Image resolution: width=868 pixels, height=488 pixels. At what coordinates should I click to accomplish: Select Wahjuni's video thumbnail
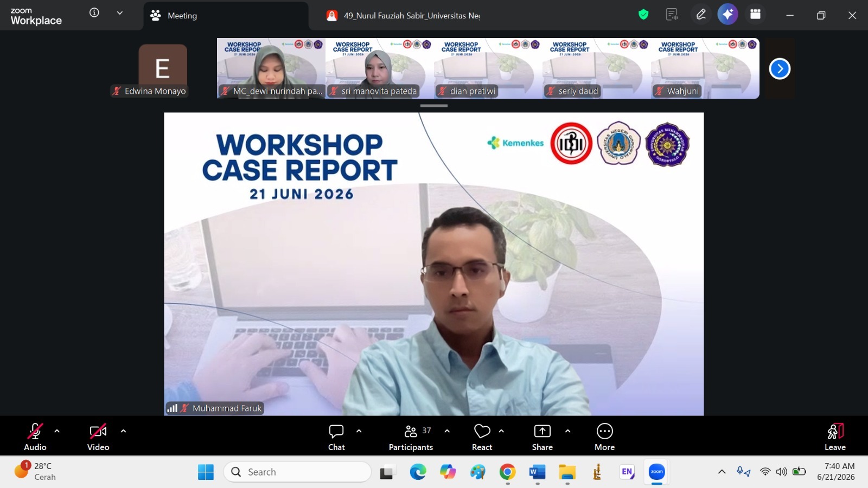pyautogui.click(x=705, y=68)
